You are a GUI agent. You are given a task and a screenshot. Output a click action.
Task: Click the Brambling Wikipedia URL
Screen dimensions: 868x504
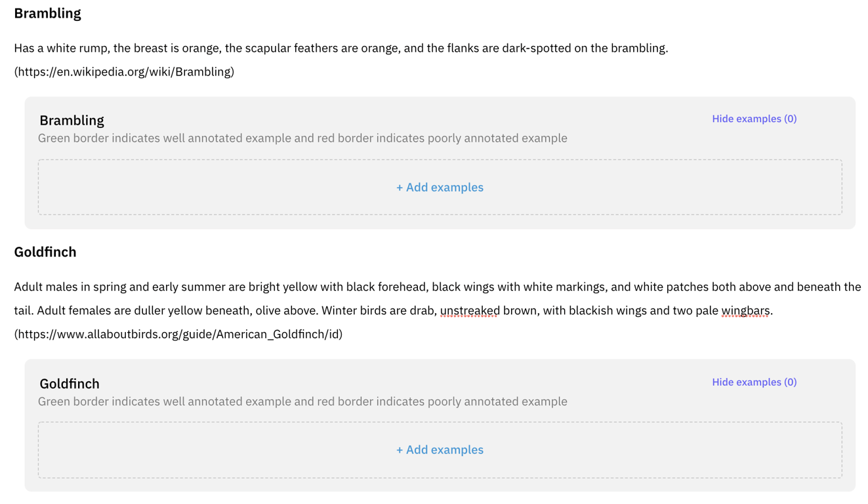[124, 72]
